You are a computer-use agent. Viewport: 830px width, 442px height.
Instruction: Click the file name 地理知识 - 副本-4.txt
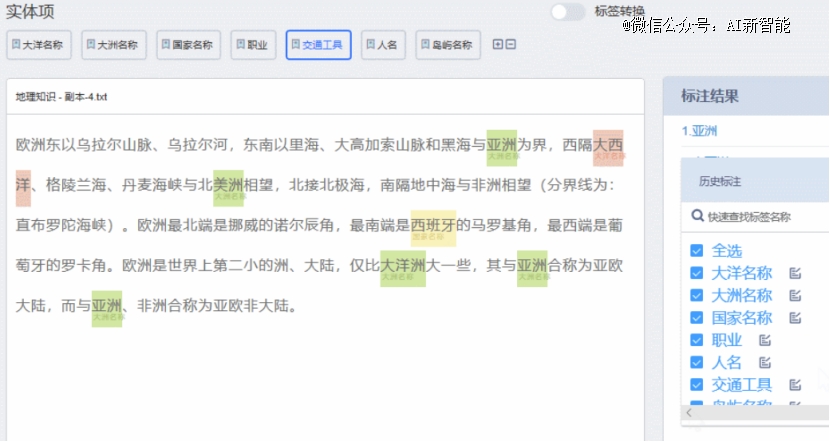click(61, 97)
